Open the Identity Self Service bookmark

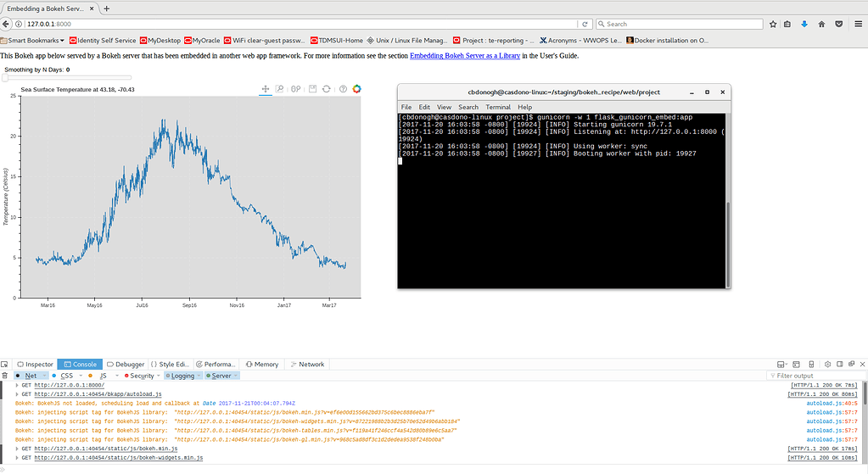(x=103, y=41)
